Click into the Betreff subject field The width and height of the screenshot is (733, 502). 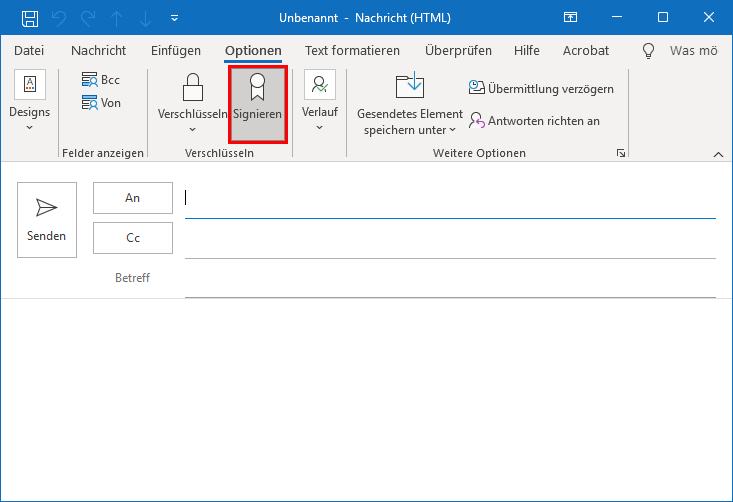coord(450,280)
